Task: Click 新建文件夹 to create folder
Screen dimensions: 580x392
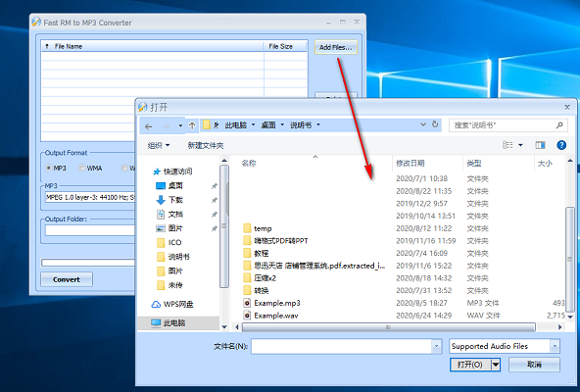Action: 206,145
